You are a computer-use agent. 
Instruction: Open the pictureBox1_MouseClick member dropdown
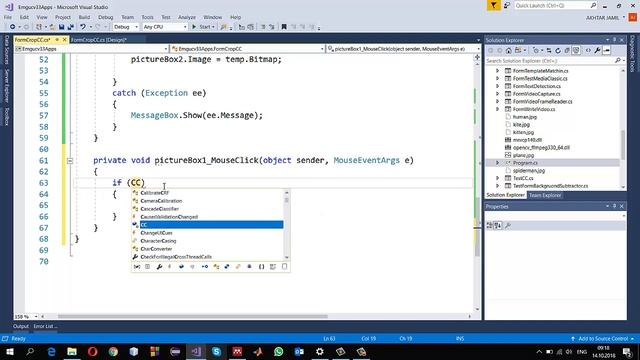(403, 49)
